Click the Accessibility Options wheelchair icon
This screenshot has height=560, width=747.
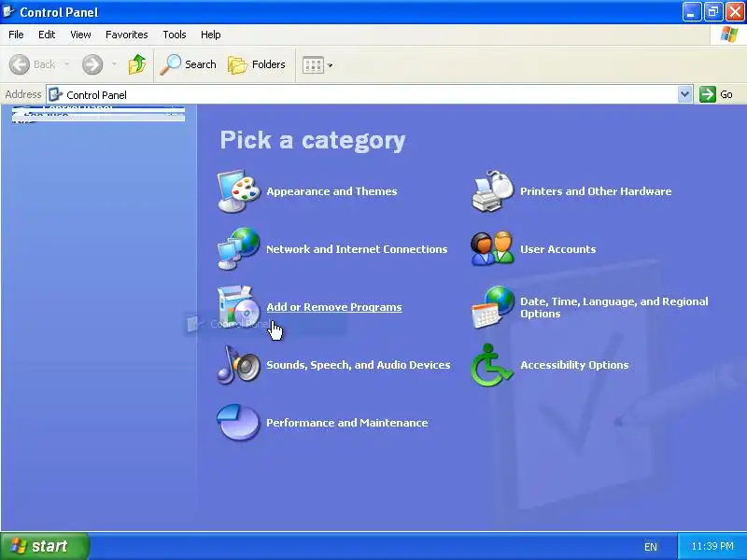coord(493,365)
